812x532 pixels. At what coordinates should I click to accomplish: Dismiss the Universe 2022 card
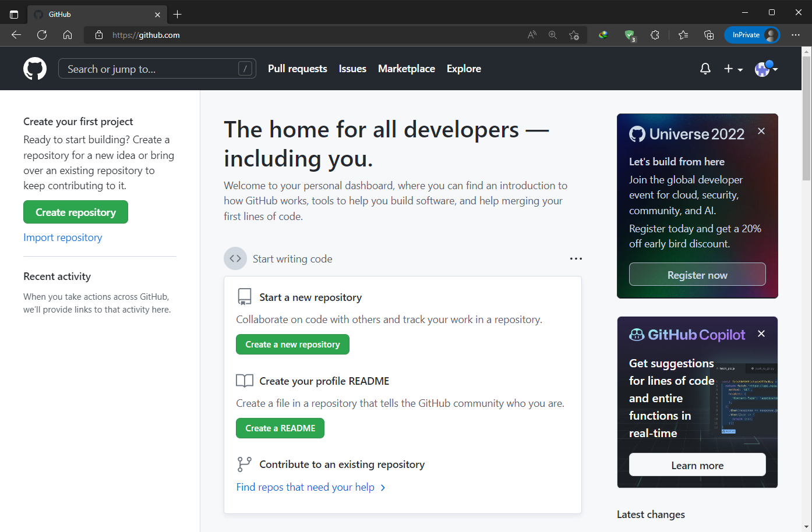click(761, 132)
